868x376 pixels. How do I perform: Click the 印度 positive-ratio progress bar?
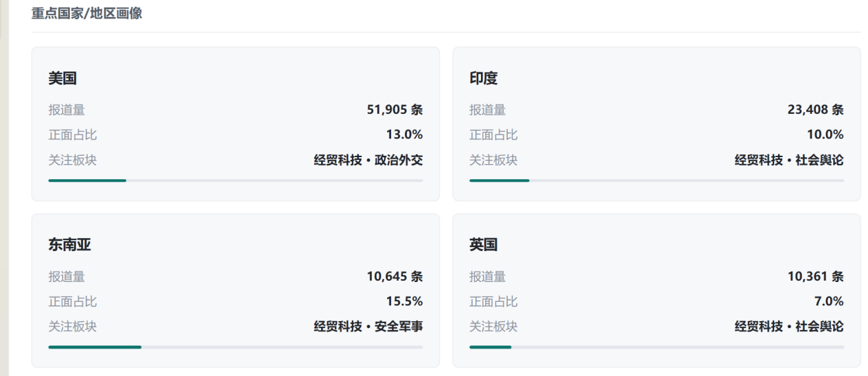[x=657, y=180]
